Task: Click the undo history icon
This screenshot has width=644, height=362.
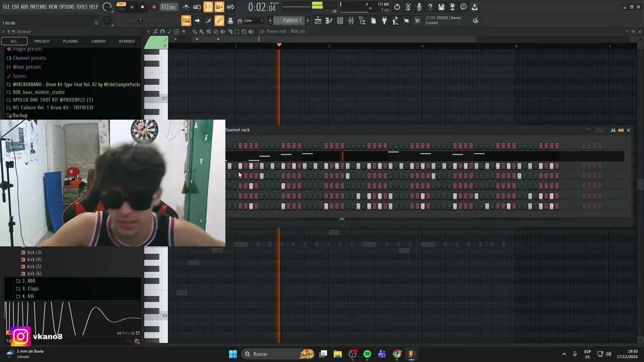Action: pos(397,7)
